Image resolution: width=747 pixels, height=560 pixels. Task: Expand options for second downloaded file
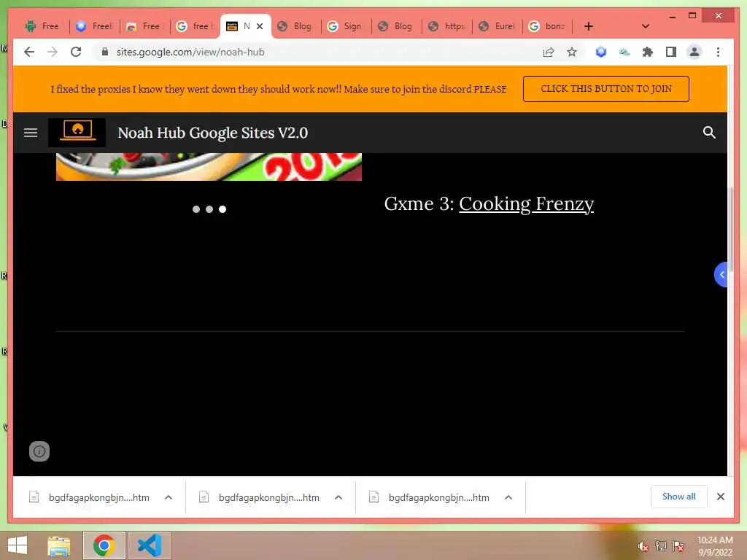[x=338, y=497]
